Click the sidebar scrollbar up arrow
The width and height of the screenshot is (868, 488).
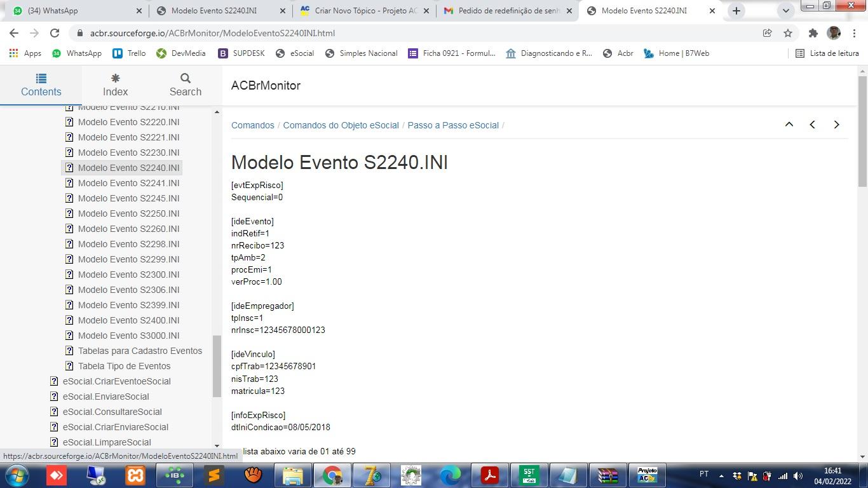tap(217, 112)
